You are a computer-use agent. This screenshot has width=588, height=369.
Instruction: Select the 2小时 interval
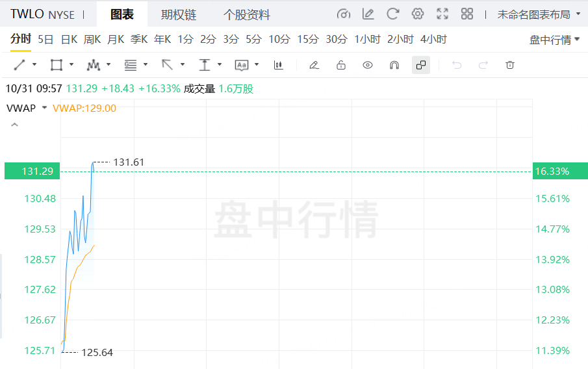(x=400, y=39)
